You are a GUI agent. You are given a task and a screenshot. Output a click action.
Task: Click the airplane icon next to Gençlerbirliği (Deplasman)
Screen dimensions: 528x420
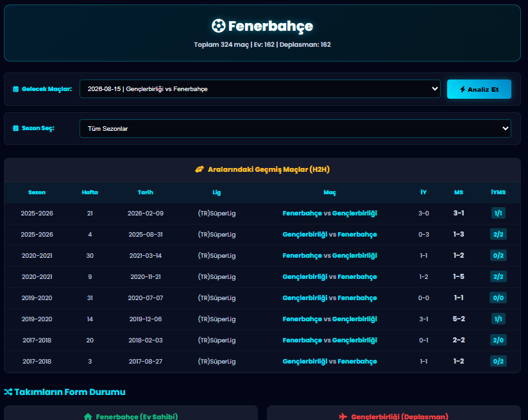click(343, 417)
